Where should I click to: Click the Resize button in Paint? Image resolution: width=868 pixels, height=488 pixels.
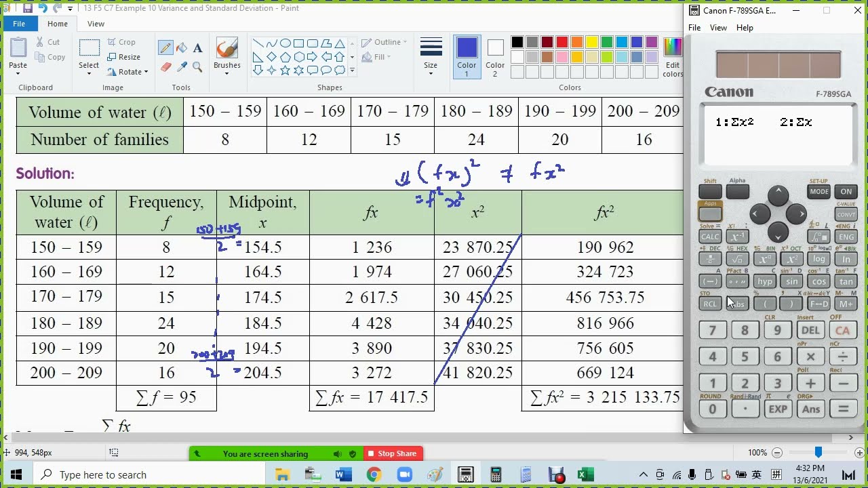[123, 57]
